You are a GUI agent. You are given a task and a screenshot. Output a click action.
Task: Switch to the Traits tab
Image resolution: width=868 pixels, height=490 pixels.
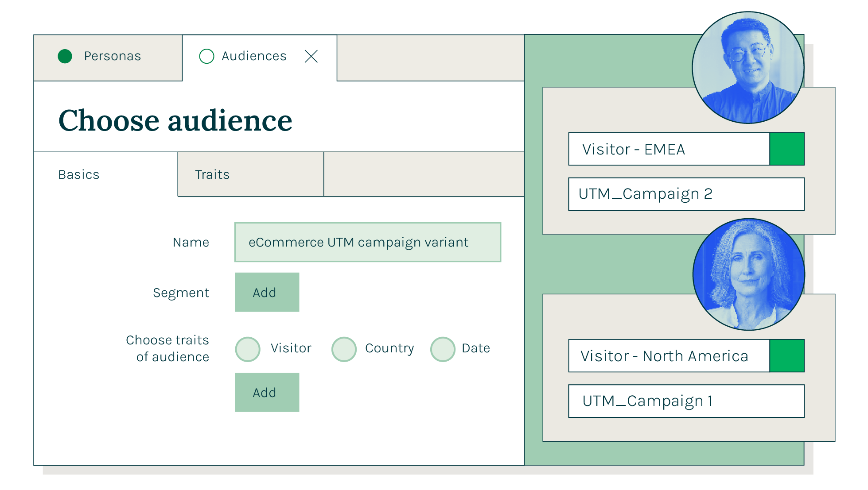pos(212,174)
